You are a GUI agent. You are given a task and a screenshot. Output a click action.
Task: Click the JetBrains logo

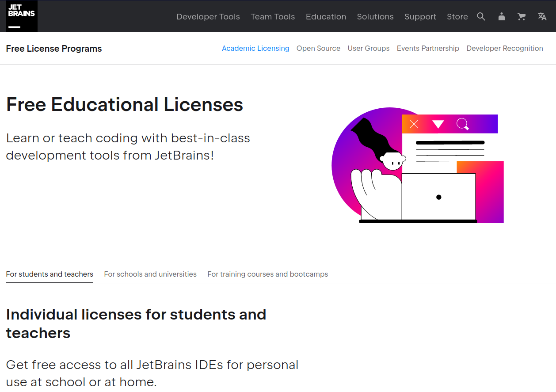(x=22, y=16)
